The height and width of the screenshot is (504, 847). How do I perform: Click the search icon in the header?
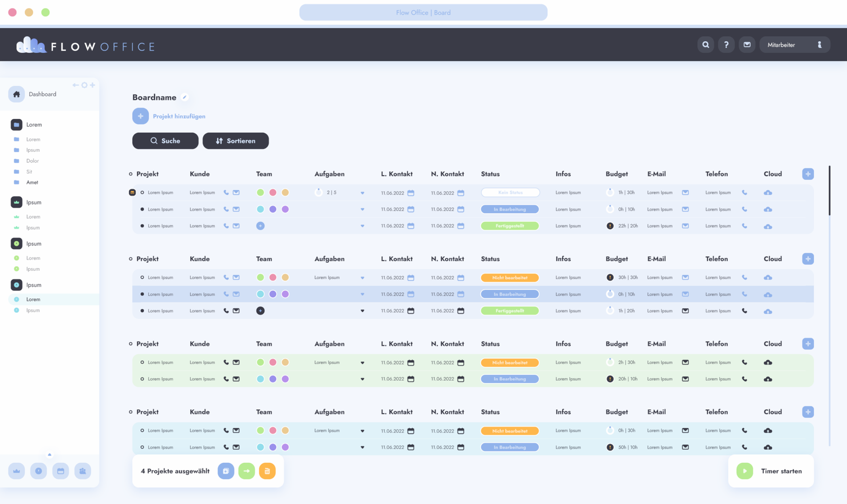tap(706, 45)
